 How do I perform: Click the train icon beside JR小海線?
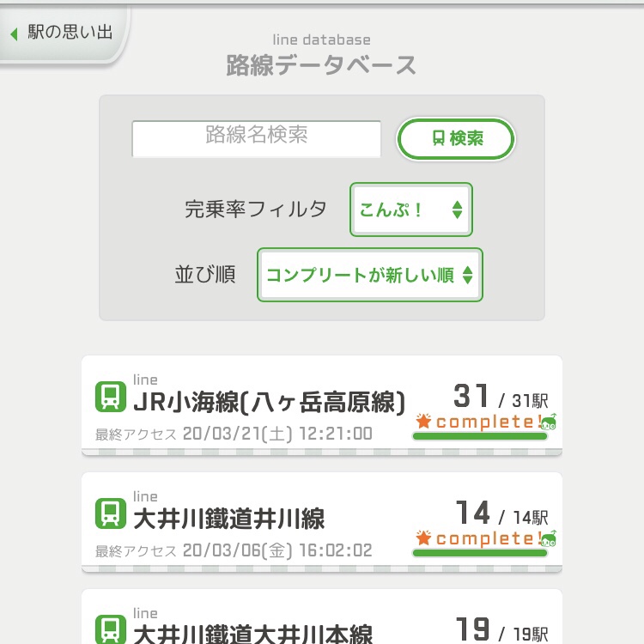coord(111,397)
